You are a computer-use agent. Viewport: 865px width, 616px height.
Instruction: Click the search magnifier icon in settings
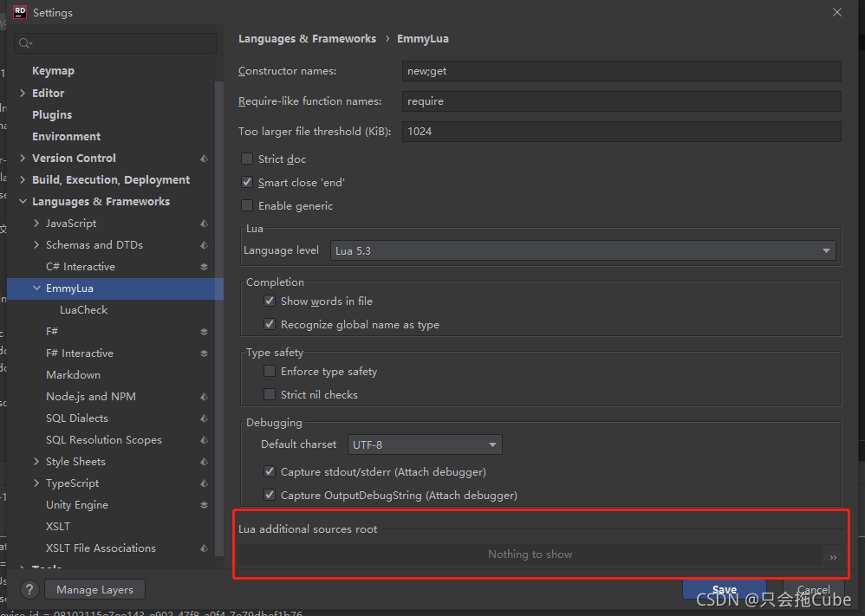(x=25, y=43)
